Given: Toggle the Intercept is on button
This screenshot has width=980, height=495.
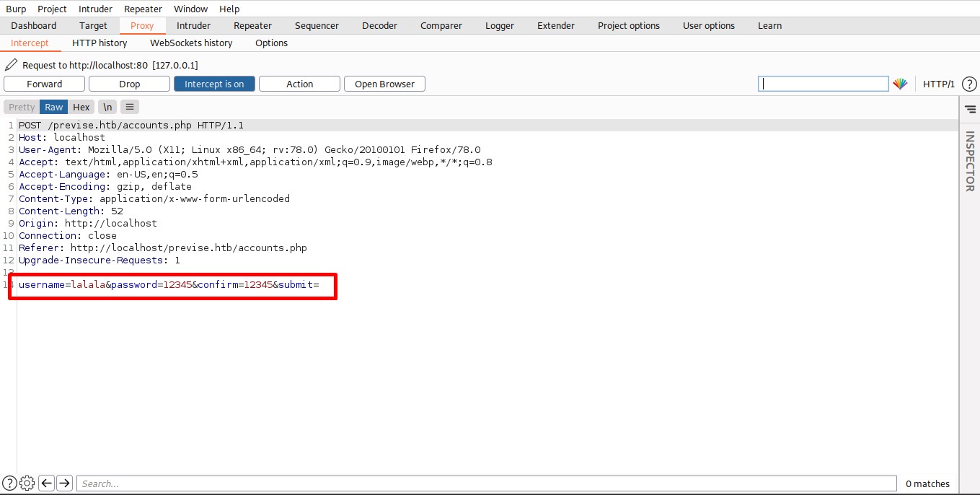Looking at the screenshot, I should tap(214, 84).
